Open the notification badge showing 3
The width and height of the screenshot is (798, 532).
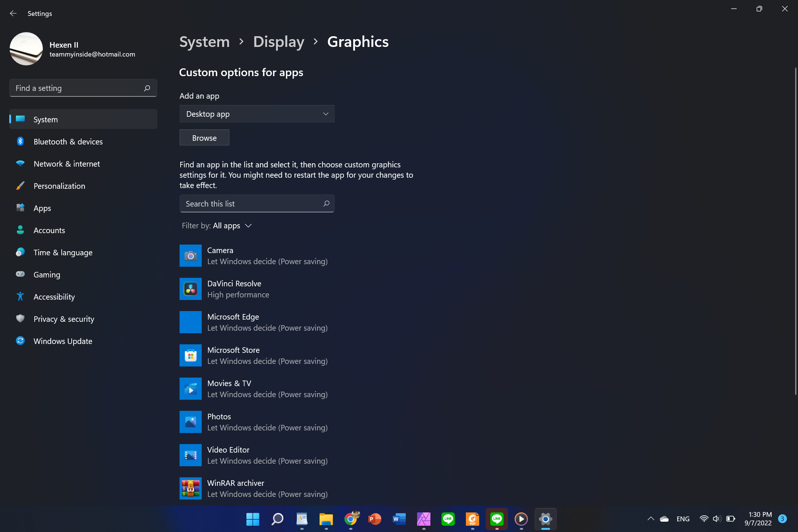[x=782, y=519]
